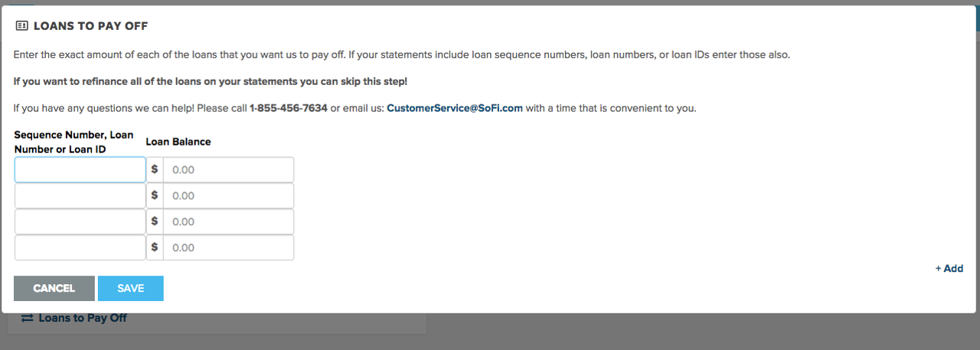The height and width of the screenshot is (350, 980).
Task: Click the dollar sign in the first balance row
Action: click(155, 169)
